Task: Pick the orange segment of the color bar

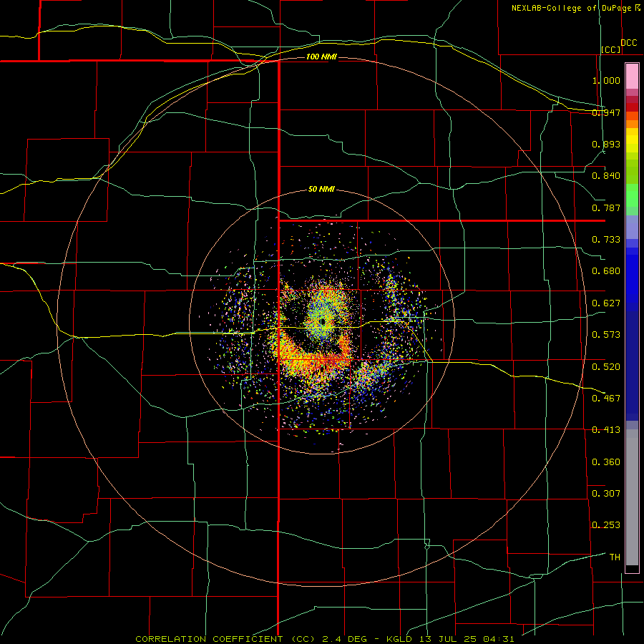Action: pyautogui.click(x=632, y=124)
